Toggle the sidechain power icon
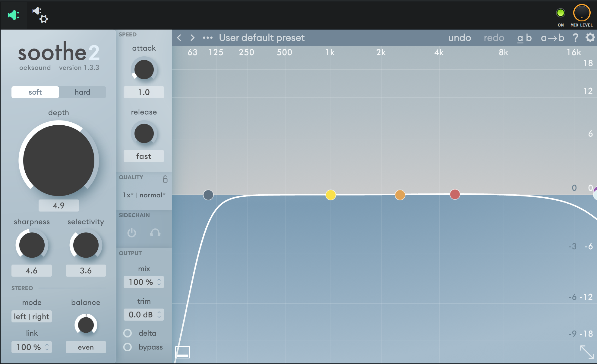This screenshot has width=597, height=364. (132, 233)
